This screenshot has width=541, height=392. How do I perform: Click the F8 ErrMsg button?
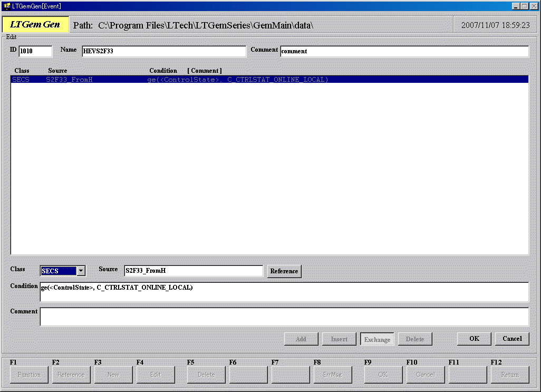point(332,375)
